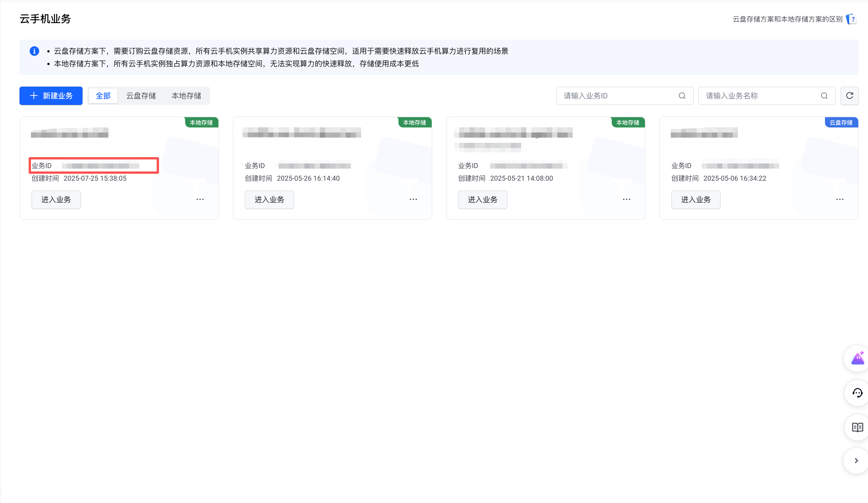Click the search icon in business name box
Screen dimensions: 868x503
point(824,96)
